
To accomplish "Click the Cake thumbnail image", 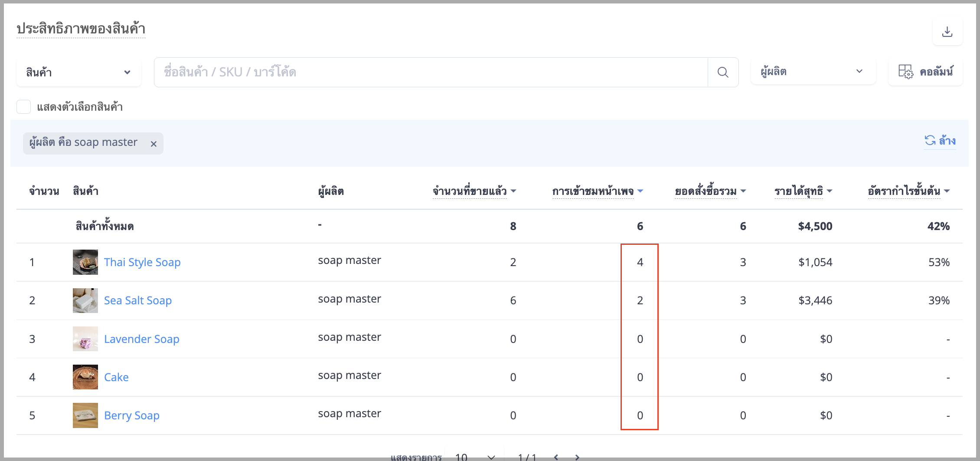I will click(x=85, y=377).
